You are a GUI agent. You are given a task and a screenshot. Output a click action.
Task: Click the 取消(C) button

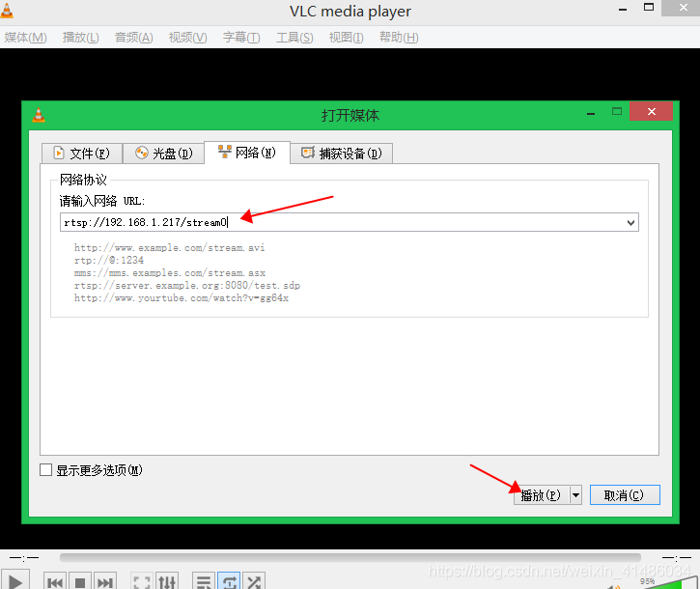(625, 495)
